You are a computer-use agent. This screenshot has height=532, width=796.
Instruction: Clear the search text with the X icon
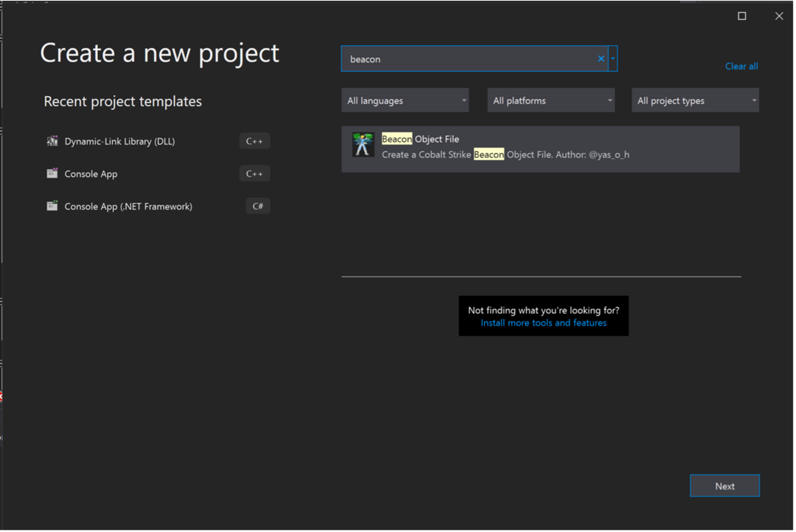pos(601,59)
